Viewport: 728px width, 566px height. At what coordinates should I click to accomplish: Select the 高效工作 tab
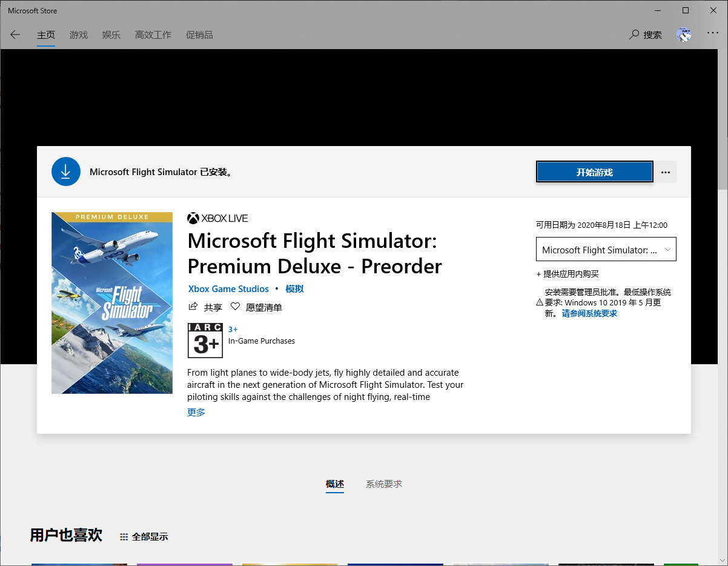(153, 35)
